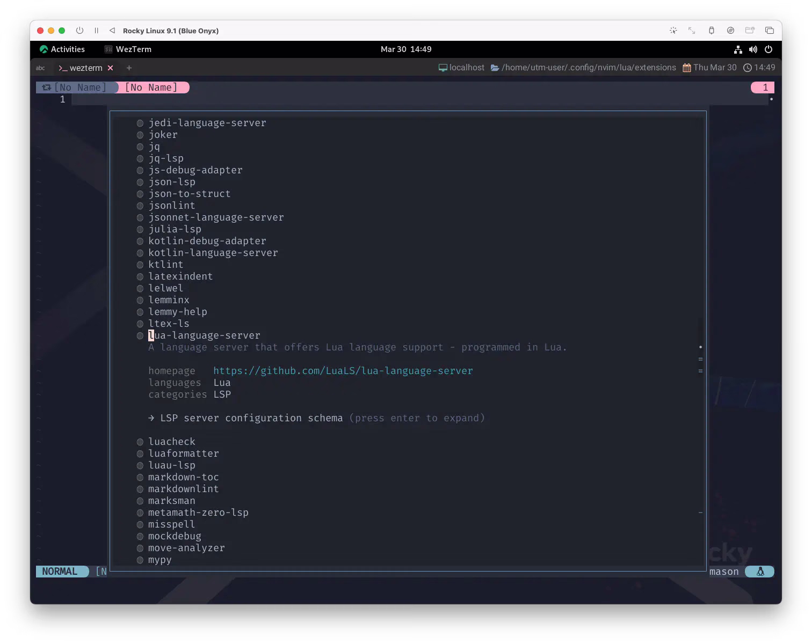Select the lelwel package

pos(165,288)
